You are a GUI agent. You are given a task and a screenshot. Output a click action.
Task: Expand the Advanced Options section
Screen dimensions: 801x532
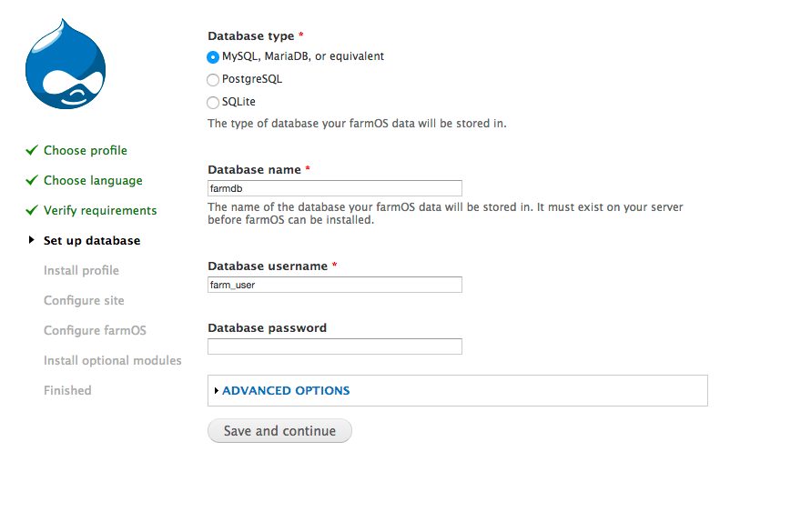[286, 390]
